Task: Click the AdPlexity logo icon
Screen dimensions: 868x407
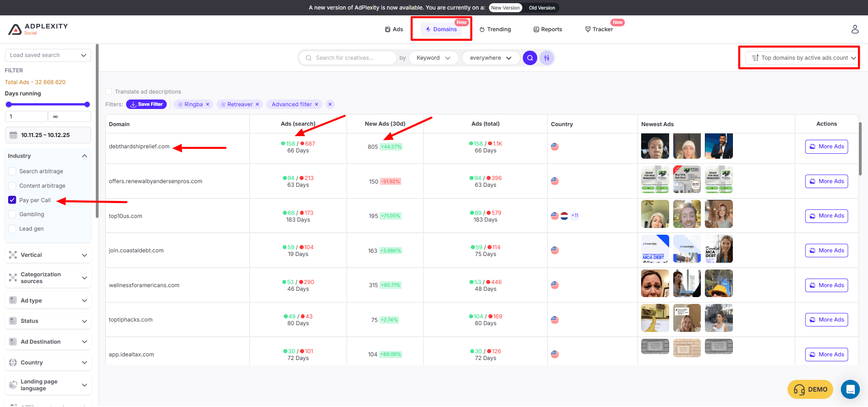Action: (x=15, y=29)
